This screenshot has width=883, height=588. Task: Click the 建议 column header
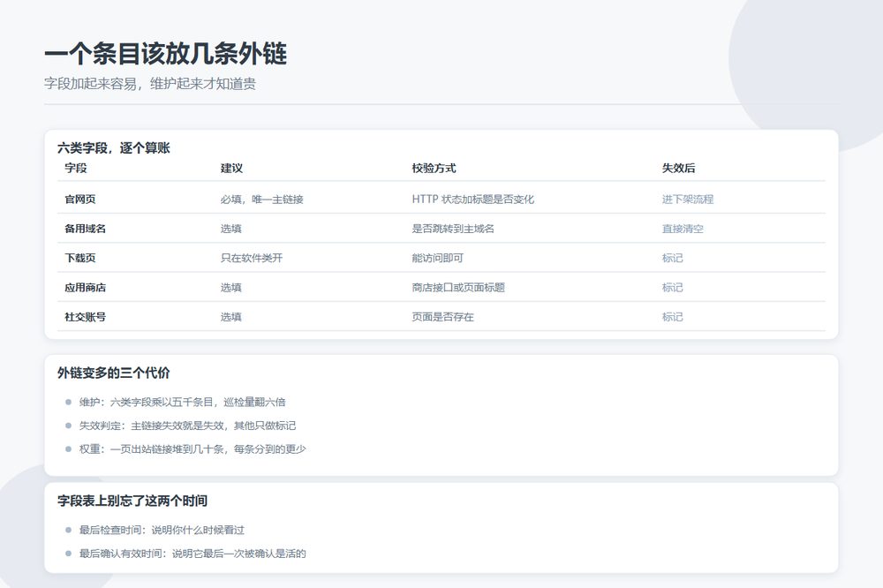[231, 168]
